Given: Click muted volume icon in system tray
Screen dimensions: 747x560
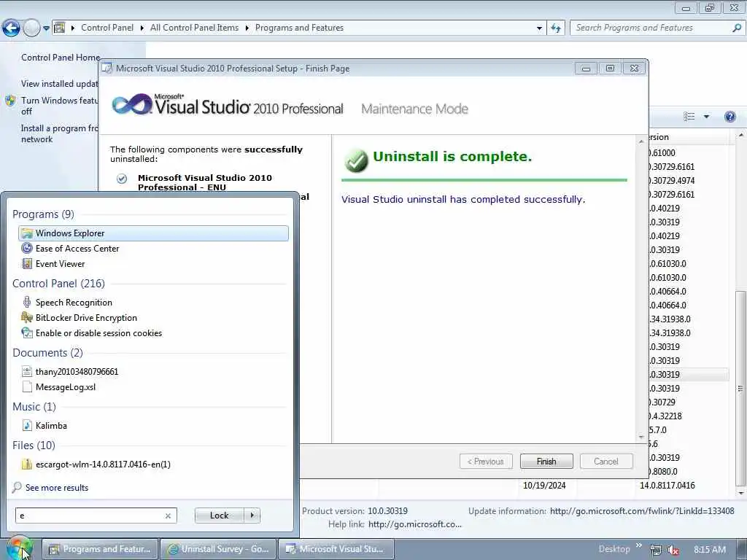Looking at the screenshot, I should pos(673,550).
